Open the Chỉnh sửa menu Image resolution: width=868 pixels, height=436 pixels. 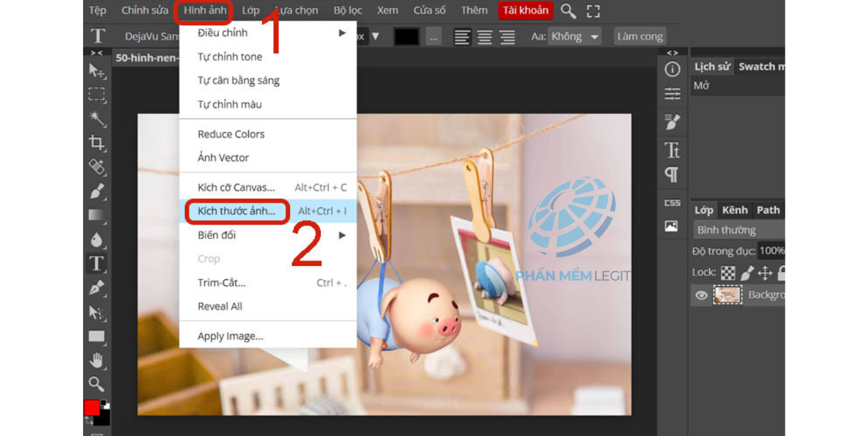pos(145,11)
